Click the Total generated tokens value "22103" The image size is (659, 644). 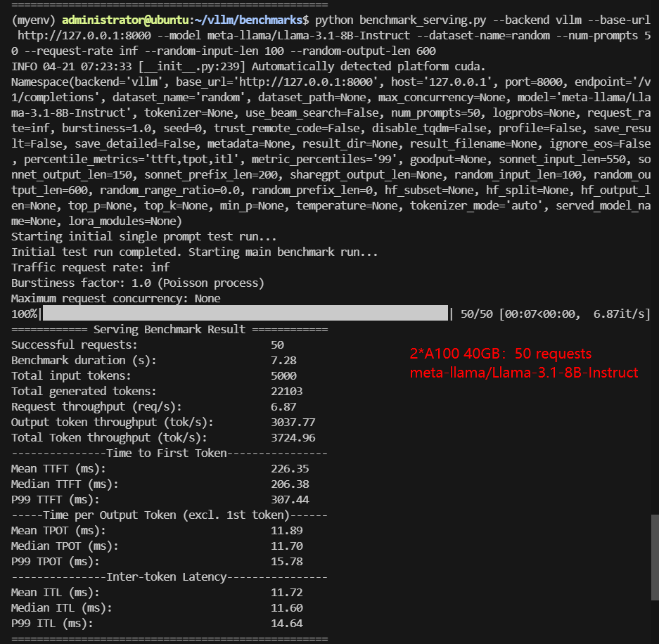tap(287, 392)
